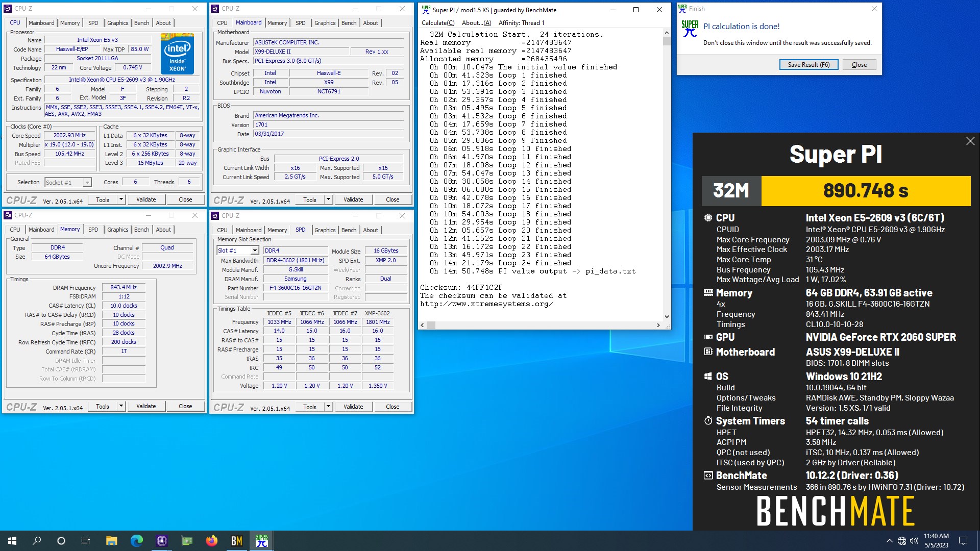Click the Part Number field F4-3600C16-16GTZN
The width and height of the screenshot is (980, 551).
(295, 288)
